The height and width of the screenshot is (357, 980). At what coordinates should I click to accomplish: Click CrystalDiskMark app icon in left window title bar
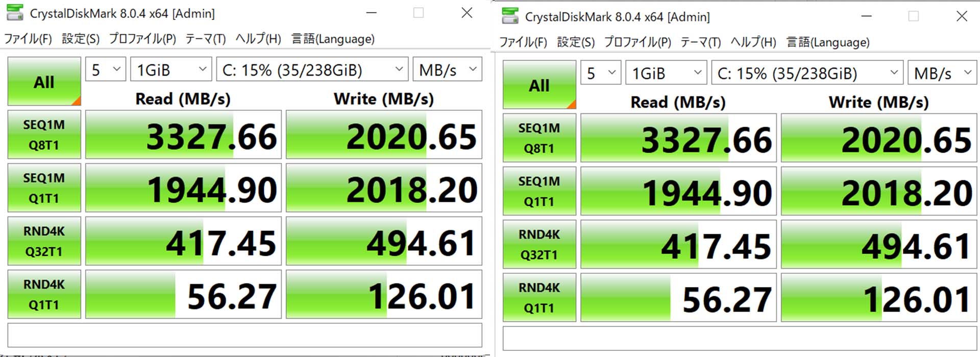tap(15, 13)
